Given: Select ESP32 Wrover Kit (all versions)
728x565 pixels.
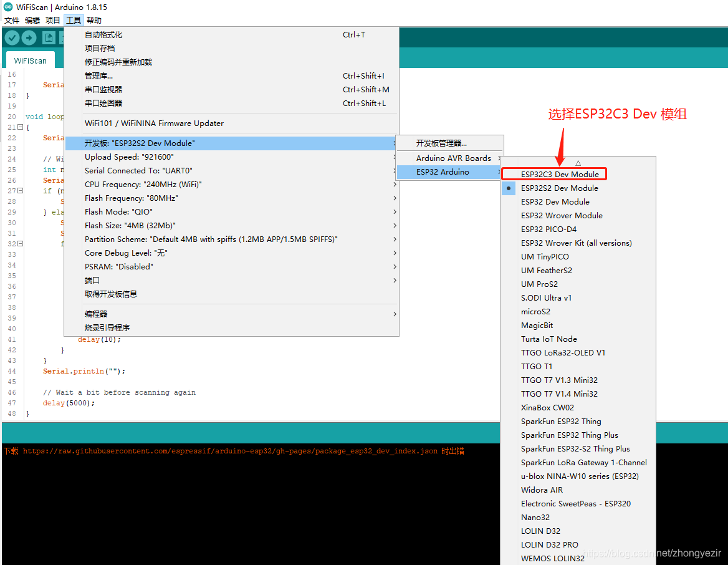Looking at the screenshot, I should pyautogui.click(x=578, y=243).
